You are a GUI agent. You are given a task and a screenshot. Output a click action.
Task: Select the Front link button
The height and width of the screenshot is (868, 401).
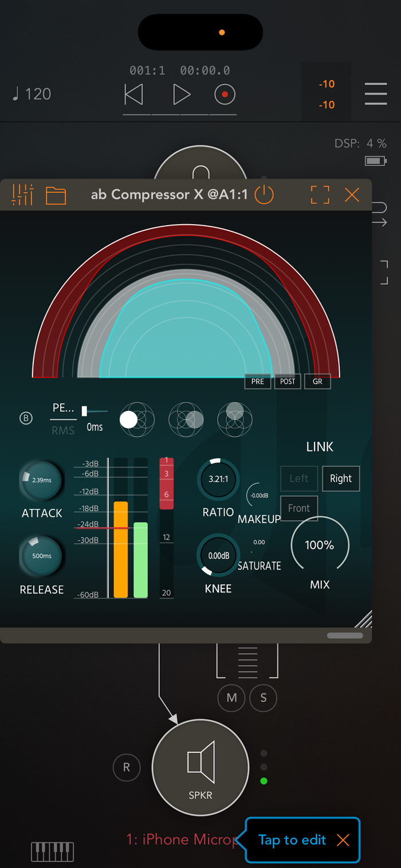[x=299, y=508]
